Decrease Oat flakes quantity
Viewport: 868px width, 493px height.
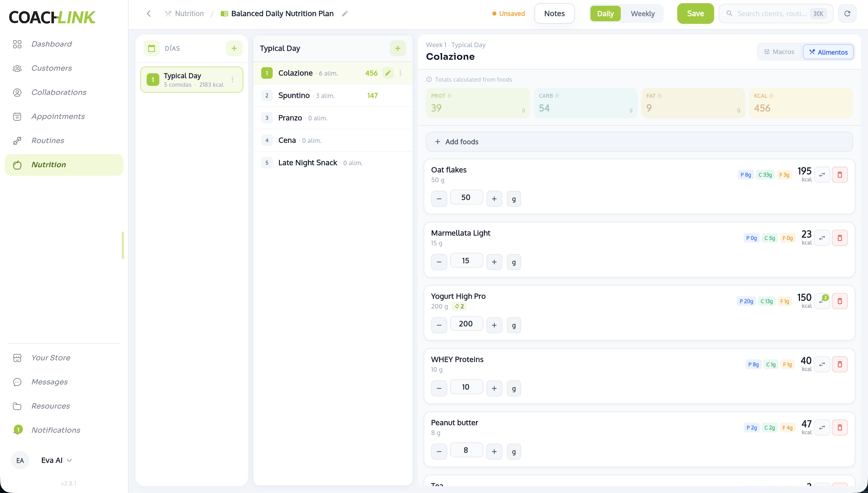[x=439, y=199]
